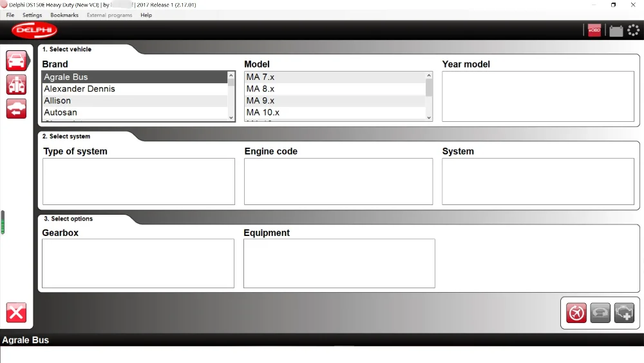Select the car vehicle selection icon
Viewport: 644px width, 363px height.
pyautogui.click(x=17, y=61)
